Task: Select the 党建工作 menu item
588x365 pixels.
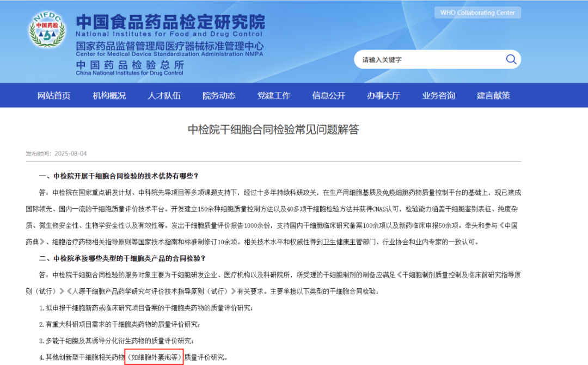Action: [x=274, y=96]
